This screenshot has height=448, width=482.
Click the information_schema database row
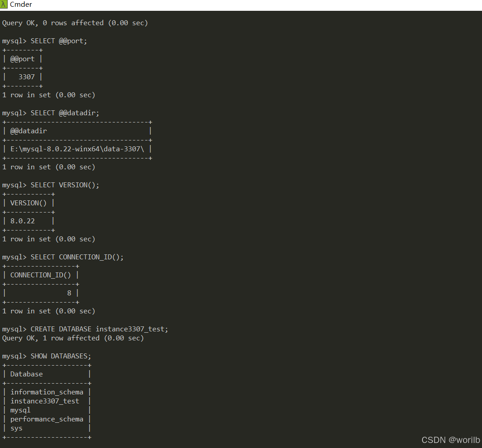(x=47, y=392)
